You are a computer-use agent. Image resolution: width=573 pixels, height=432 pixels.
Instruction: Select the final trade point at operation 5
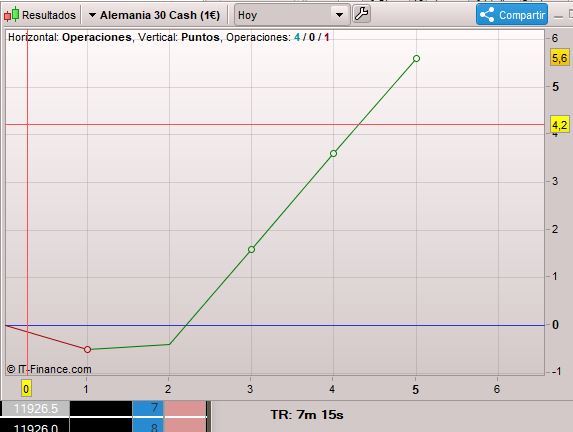tap(416, 58)
